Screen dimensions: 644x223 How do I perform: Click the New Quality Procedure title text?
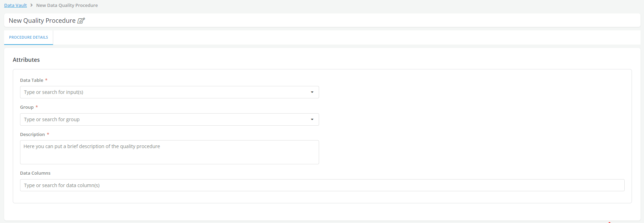click(42, 21)
